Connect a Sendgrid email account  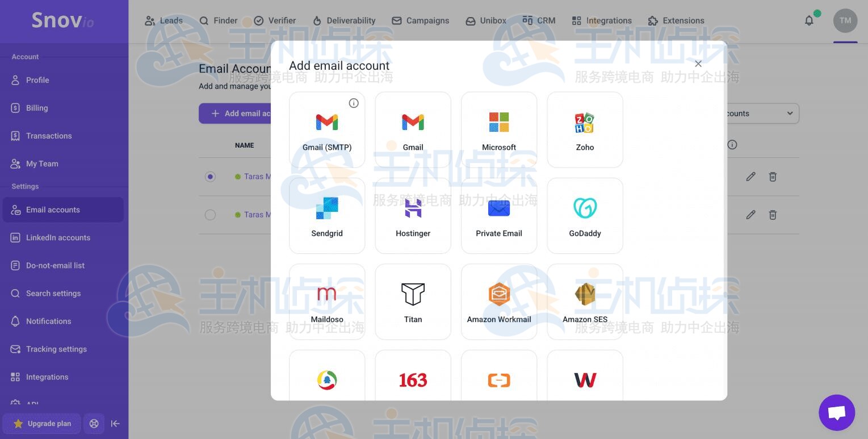pyautogui.click(x=327, y=216)
